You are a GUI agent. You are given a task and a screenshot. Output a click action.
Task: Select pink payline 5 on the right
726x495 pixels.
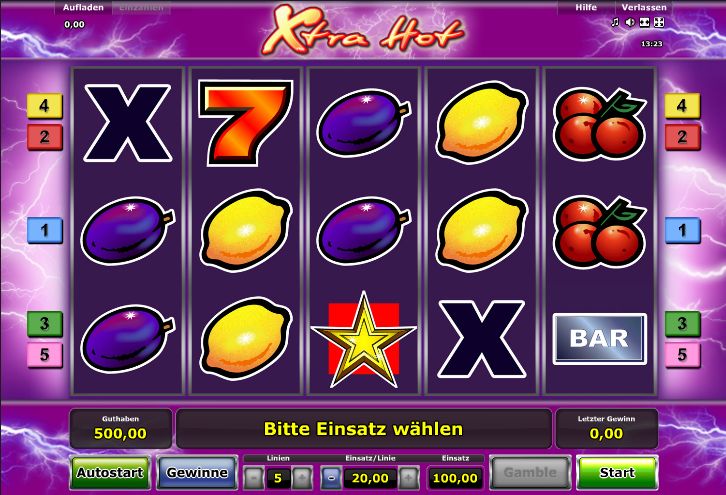coord(682,355)
